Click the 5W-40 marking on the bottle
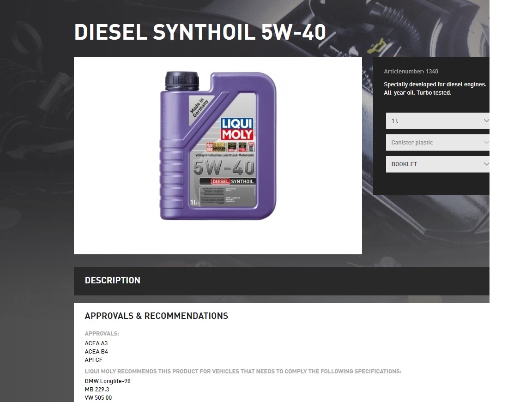This screenshot has height=402, width=532. 224,167
